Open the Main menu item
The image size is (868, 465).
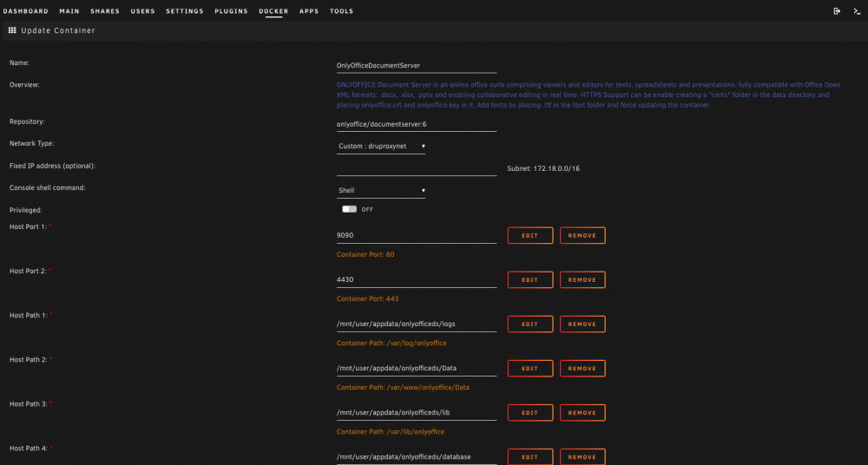click(69, 11)
